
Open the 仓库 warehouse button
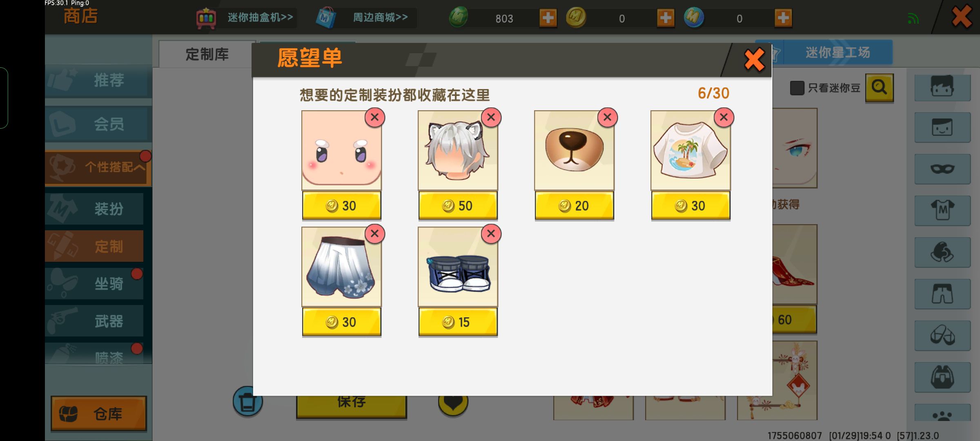98,414
